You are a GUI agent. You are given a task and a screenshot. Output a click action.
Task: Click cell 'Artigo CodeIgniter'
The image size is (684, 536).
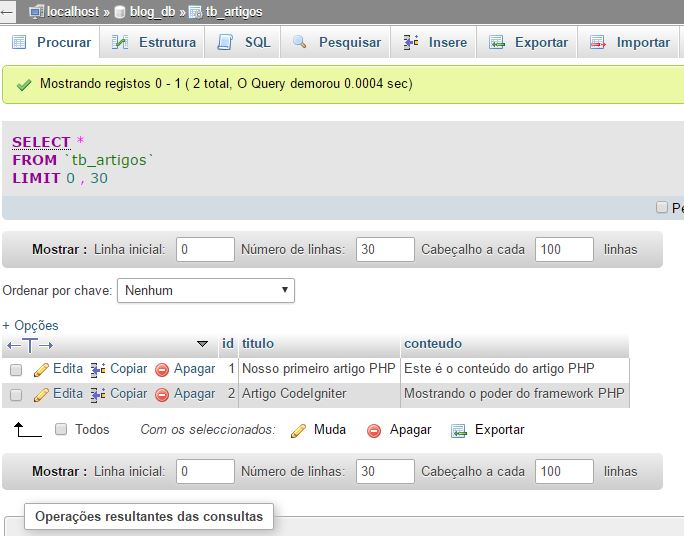(319, 394)
